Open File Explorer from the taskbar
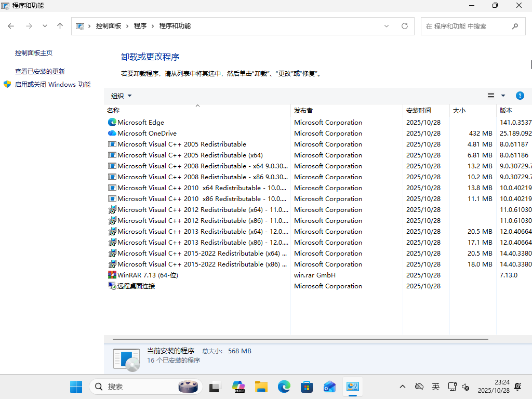Image resolution: width=532 pixels, height=399 pixels. pos(261,387)
